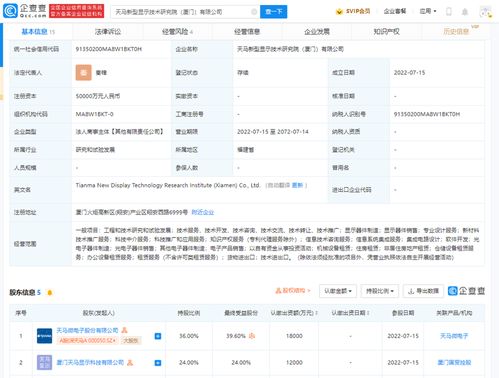Sort by the 认缴出资日期 column header

pyautogui.click(x=350, y=313)
